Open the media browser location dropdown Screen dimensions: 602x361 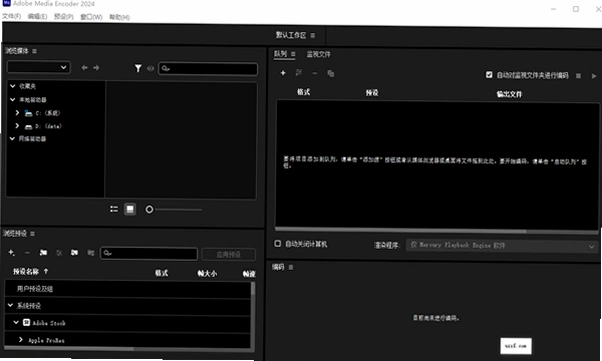tap(38, 68)
